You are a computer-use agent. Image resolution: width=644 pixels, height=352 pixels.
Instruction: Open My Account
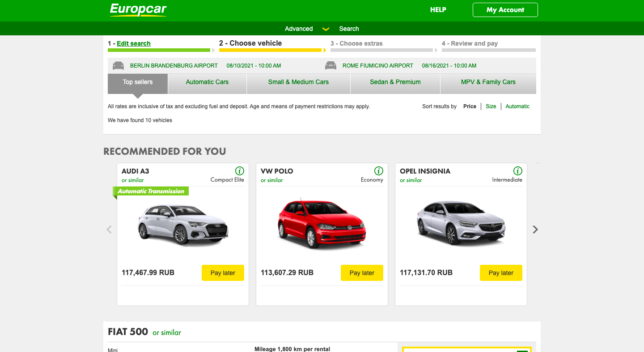coord(505,10)
